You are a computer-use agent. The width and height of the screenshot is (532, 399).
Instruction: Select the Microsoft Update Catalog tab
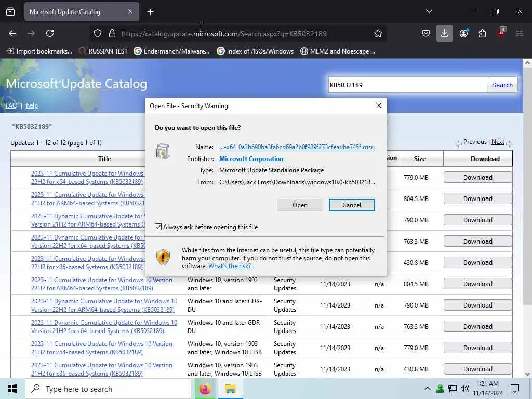click(x=82, y=12)
